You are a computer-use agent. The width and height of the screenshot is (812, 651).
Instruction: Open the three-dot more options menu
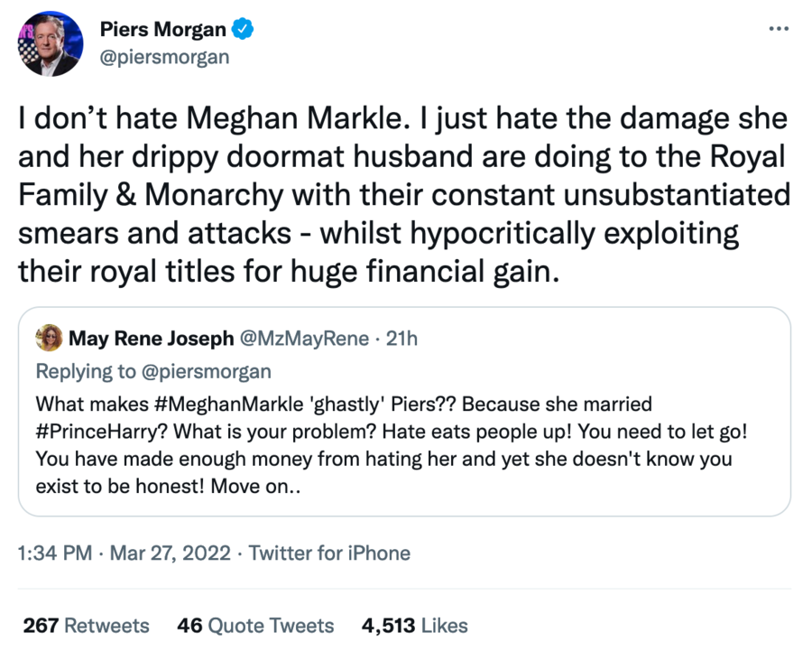pyautogui.click(x=778, y=28)
